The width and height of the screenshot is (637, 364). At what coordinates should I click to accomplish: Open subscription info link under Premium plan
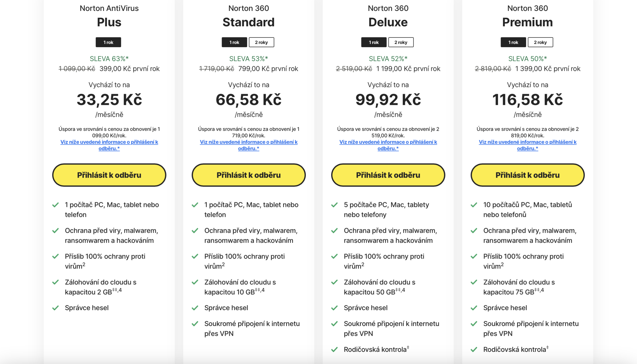coord(527,145)
